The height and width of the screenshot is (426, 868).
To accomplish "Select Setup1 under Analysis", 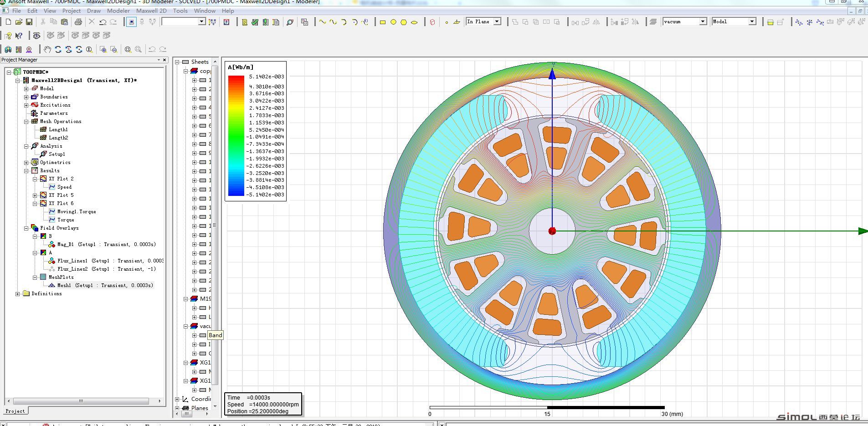I will (x=57, y=154).
